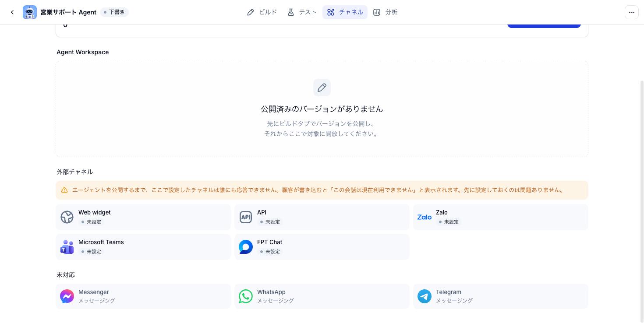The height and width of the screenshot is (323, 644).
Task: Click the Agent Workspace heading
Action: [x=83, y=52]
